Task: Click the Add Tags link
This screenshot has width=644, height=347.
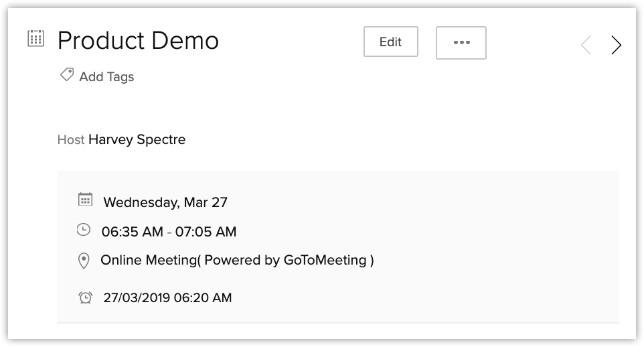Action: coord(106,77)
